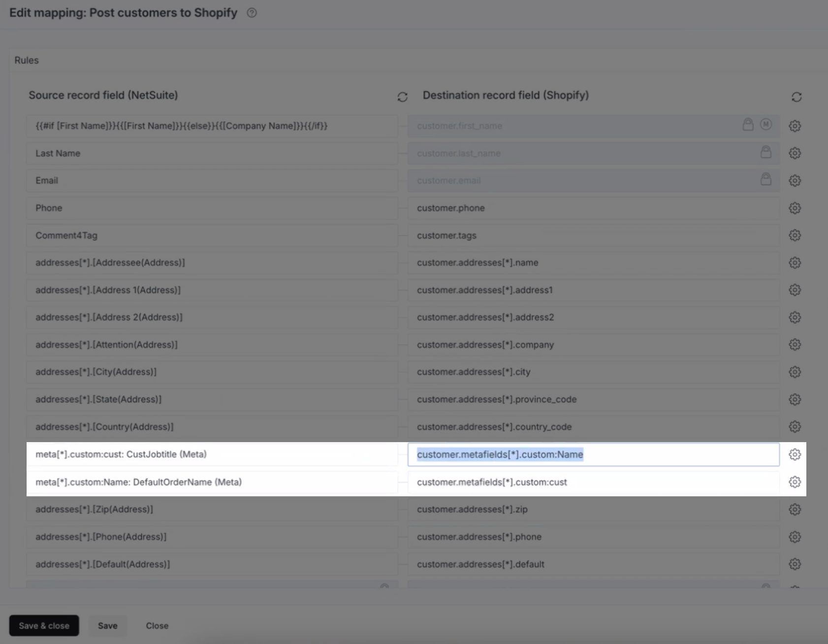Select customer.addresses[*].company destination field
Screen dimensions: 828x644
(x=594, y=345)
